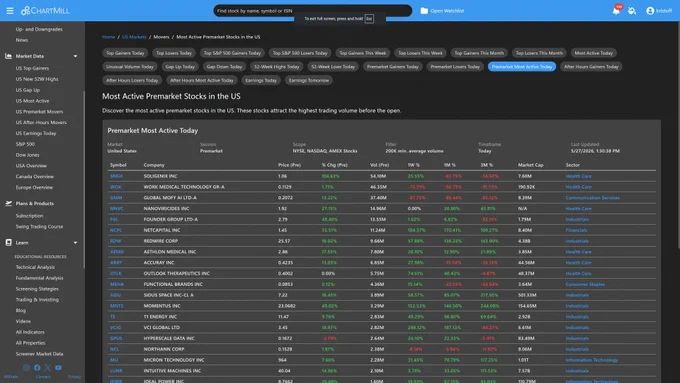
Task: Select Top Losers Today chip
Action: click(x=174, y=53)
